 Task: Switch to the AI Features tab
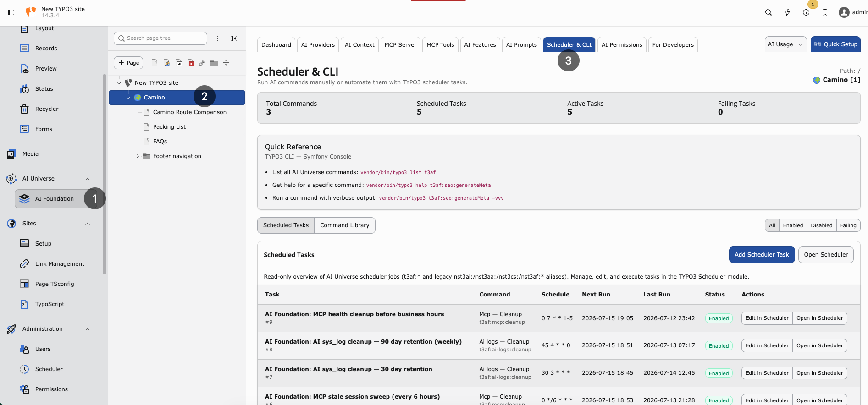coord(480,44)
